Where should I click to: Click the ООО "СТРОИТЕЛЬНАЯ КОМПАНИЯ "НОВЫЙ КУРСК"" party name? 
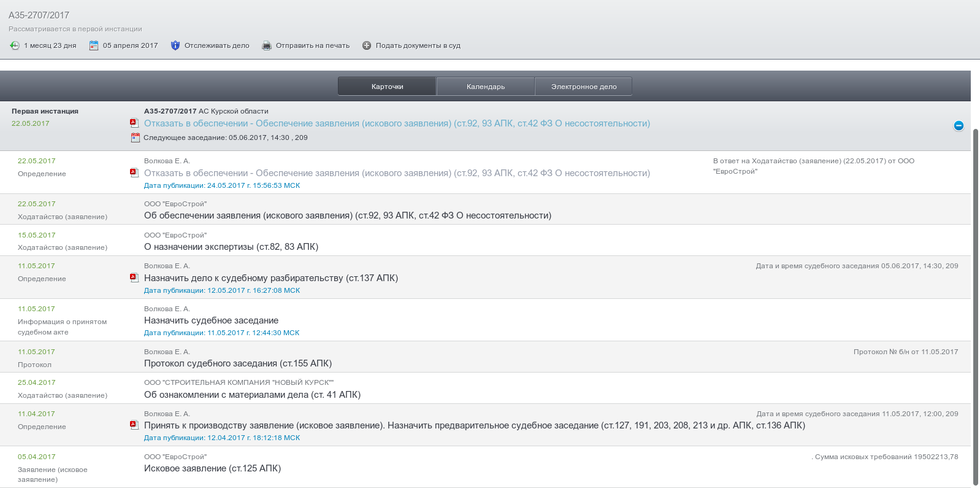(x=239, y=382)
